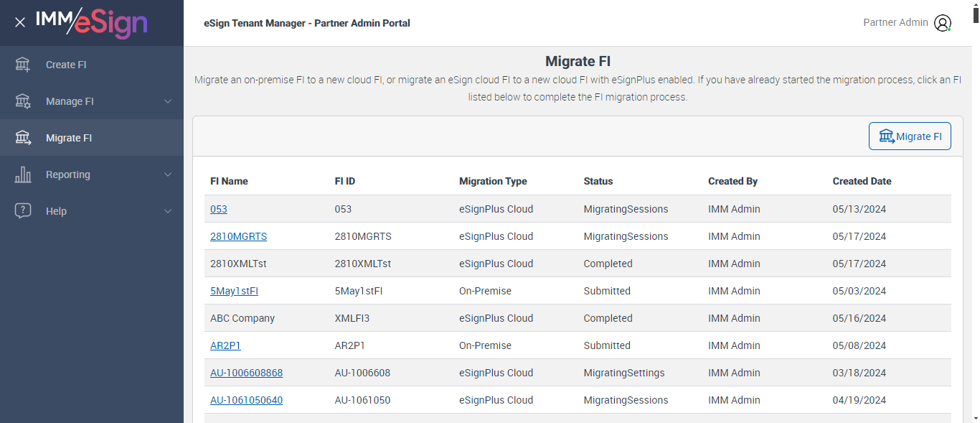Image resolution: width=980 pixels, height=423 pixels.
Task: Open the AU-1006608868 FI link
Action: pyautogui.click(x=246, y=373)
